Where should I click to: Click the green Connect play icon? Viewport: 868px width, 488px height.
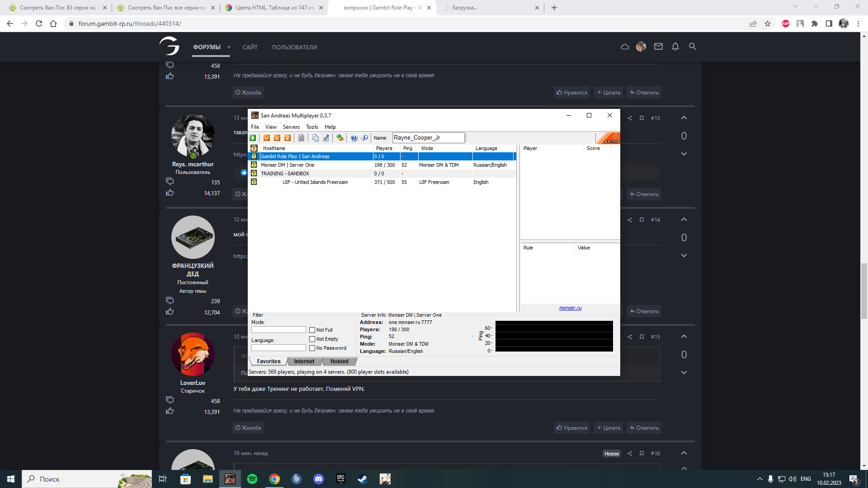(x=253, y=138)
